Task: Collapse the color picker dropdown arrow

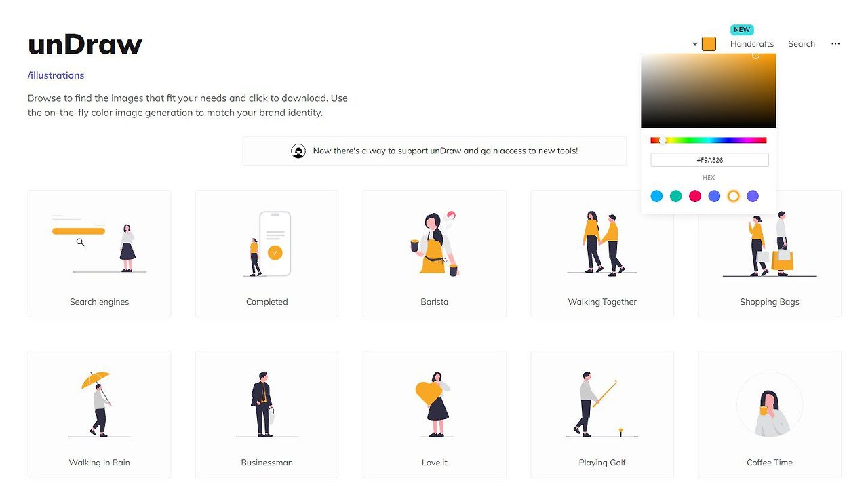Action: (695, 44)
